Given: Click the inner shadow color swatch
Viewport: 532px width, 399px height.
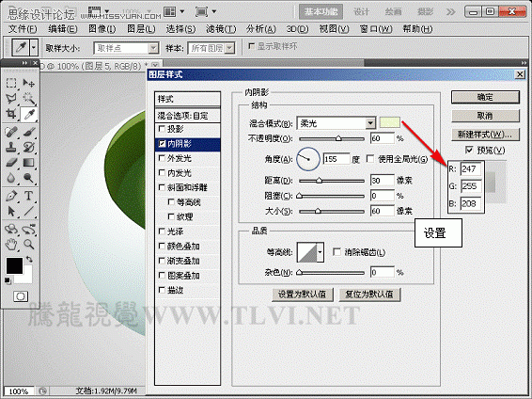Looking at the screenshot, I should pos(390,123).
